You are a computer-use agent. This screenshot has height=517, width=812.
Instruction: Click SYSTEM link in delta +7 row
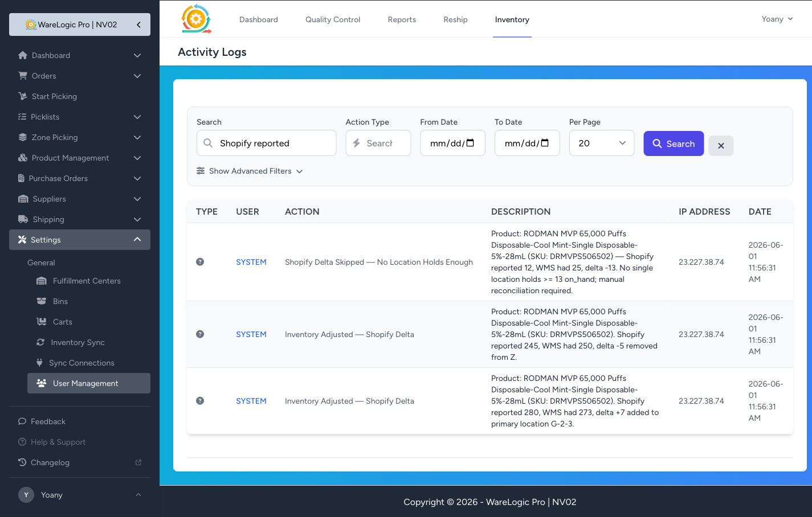[251, 401]
